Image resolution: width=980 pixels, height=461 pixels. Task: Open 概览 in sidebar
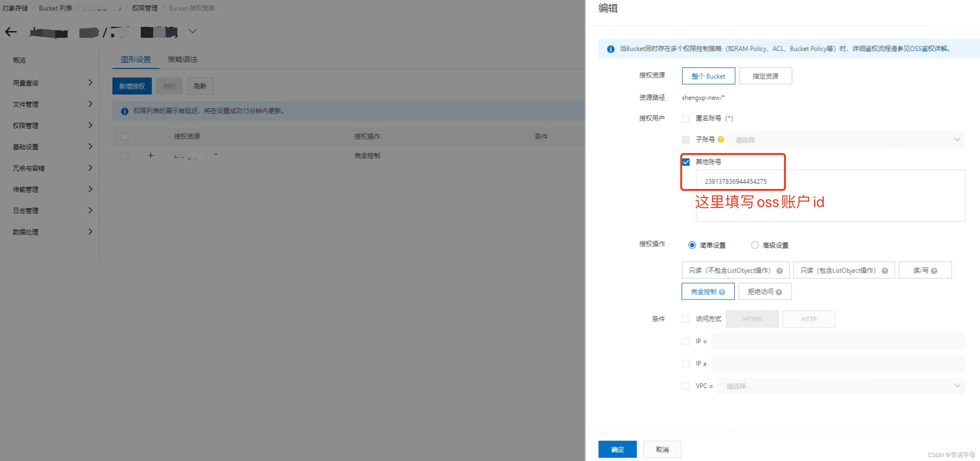[20, 60]
